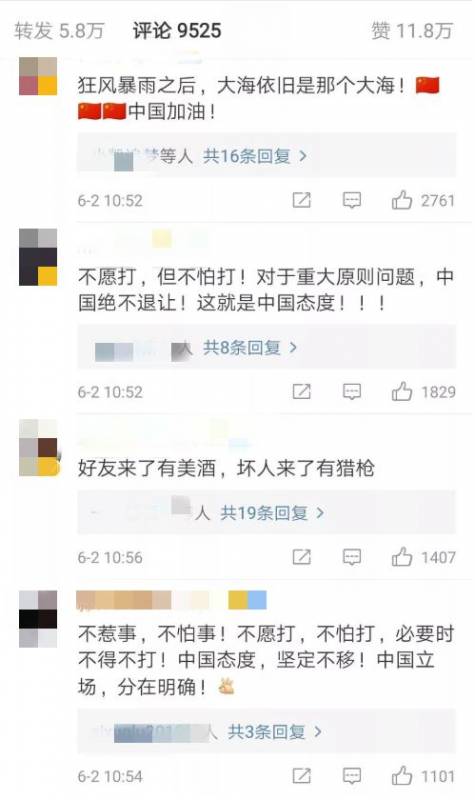
Task: Share the comment posted at 10:54
Action: pyautogui.click(x=301, y=777)
